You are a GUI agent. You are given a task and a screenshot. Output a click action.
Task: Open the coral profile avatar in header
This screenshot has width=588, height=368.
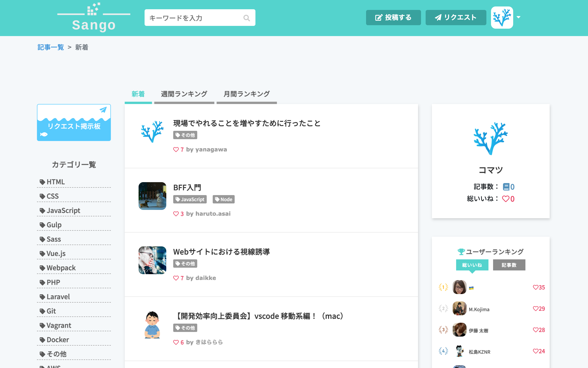click(502, 18)
